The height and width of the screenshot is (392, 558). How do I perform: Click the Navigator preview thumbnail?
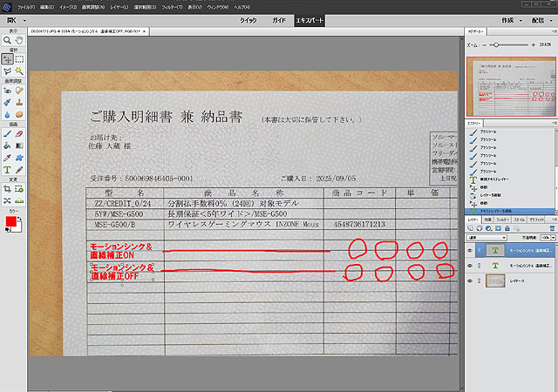pyautogui.click(x=511, y=86)
